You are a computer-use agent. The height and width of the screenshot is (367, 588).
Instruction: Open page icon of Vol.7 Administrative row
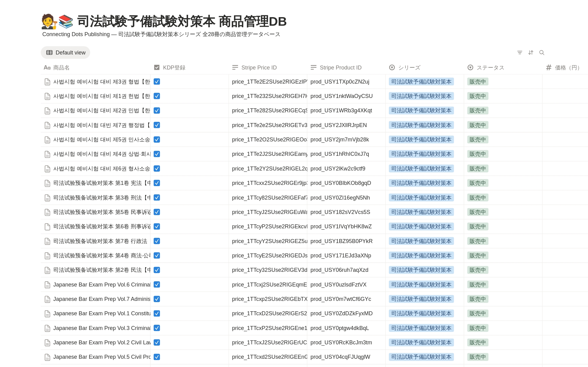coord(47,299)
